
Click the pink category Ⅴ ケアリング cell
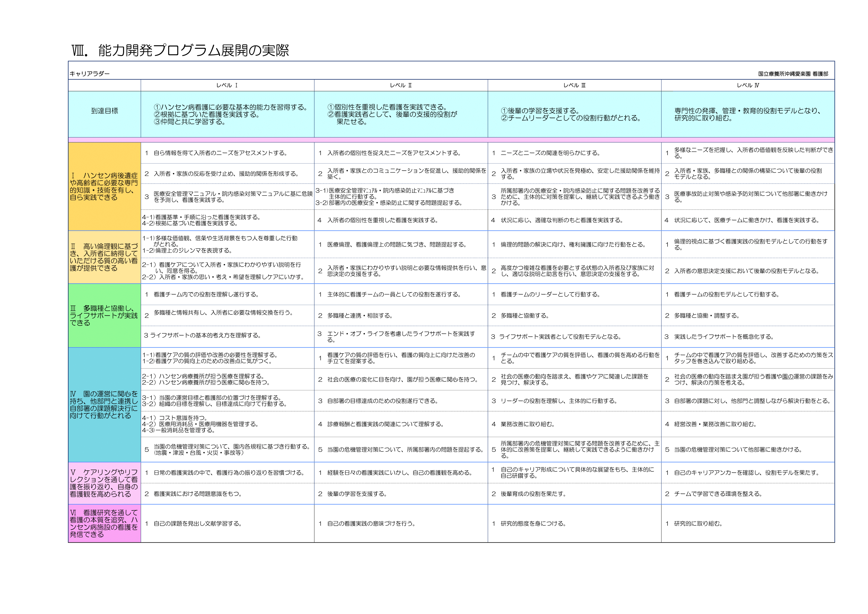pos(104,483)
